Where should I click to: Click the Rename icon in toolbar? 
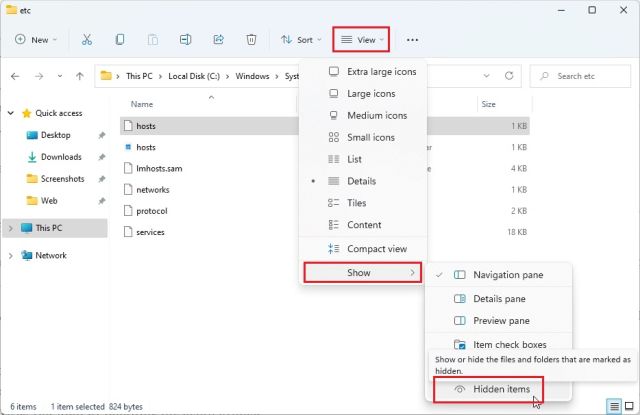pyautogui.click(x=185, y=40)
